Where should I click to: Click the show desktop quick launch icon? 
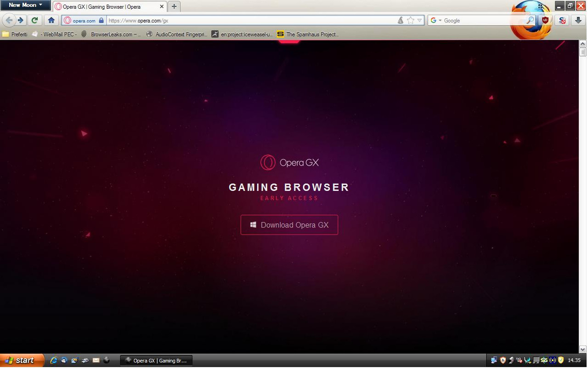pos(75,360)
